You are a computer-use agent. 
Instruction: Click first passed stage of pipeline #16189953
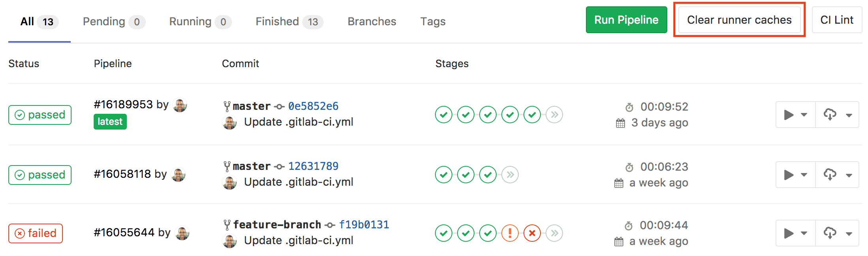click(443, 115)
